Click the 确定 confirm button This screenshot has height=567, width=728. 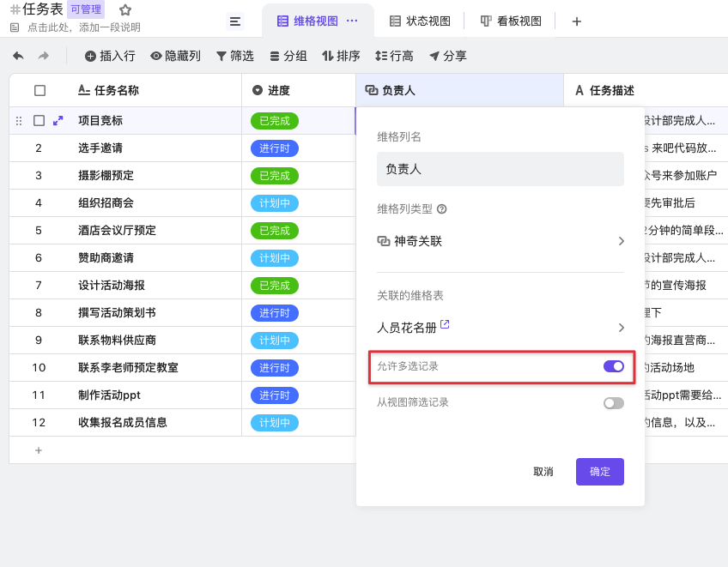point(599,472)
